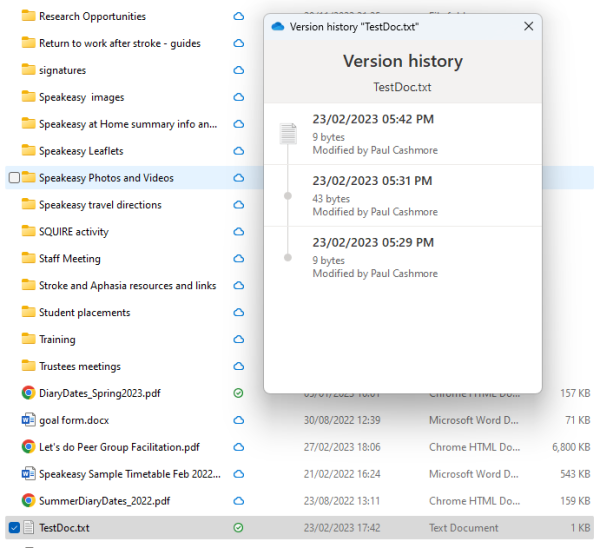Select Let's do Peer Group Facilitation.pdf
The width and height of the screenshot is (600, 548).
119,447
